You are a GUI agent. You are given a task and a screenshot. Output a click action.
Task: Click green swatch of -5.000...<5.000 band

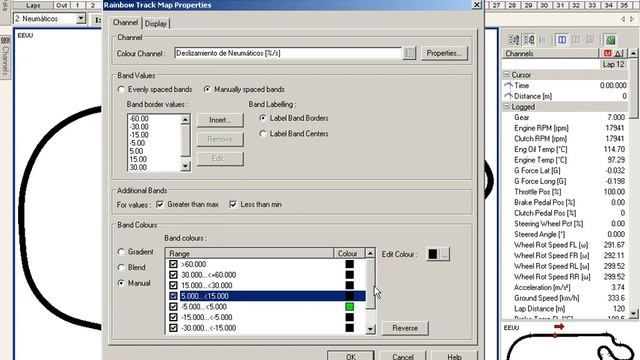349,307
